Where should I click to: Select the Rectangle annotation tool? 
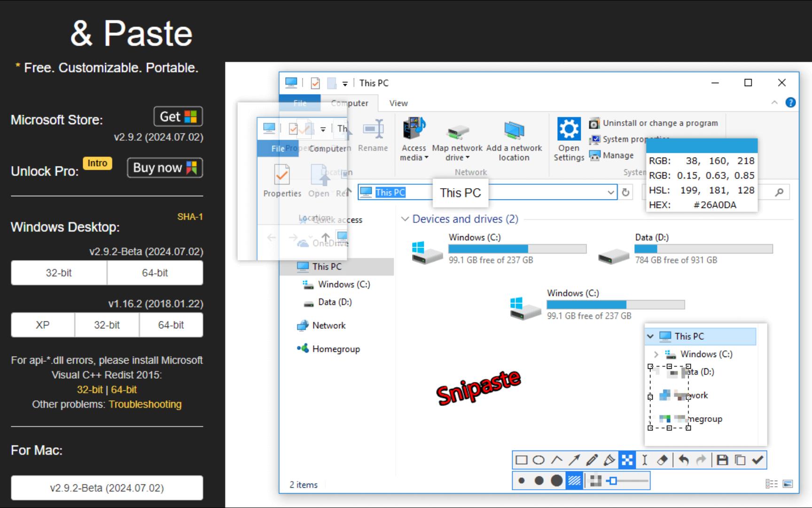tap(521, 460)
